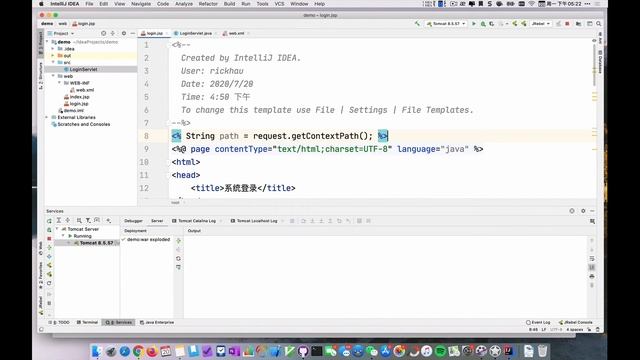The width and height of the screenshot is (640, 360).
Task: Expand all in Services toolbar
Action: [59, 220]
